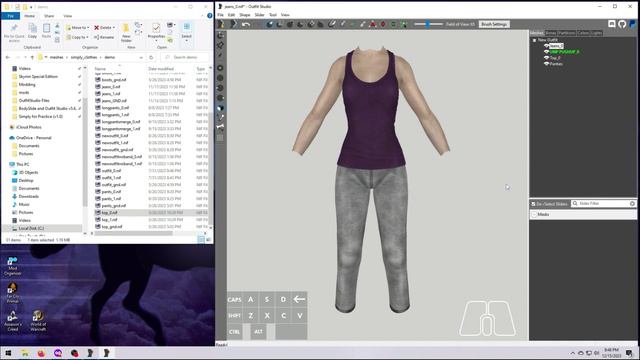
Task: Click the topmost icon in the left vertical toolbar
Action: click(220, 36)
